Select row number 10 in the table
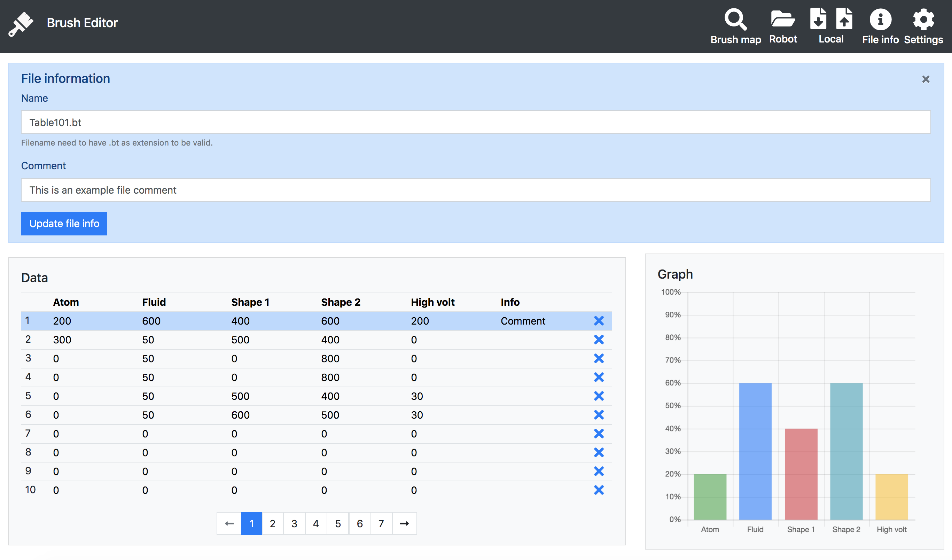The height and width of the screenshot is (560, 952). click(x=30, y=490)
